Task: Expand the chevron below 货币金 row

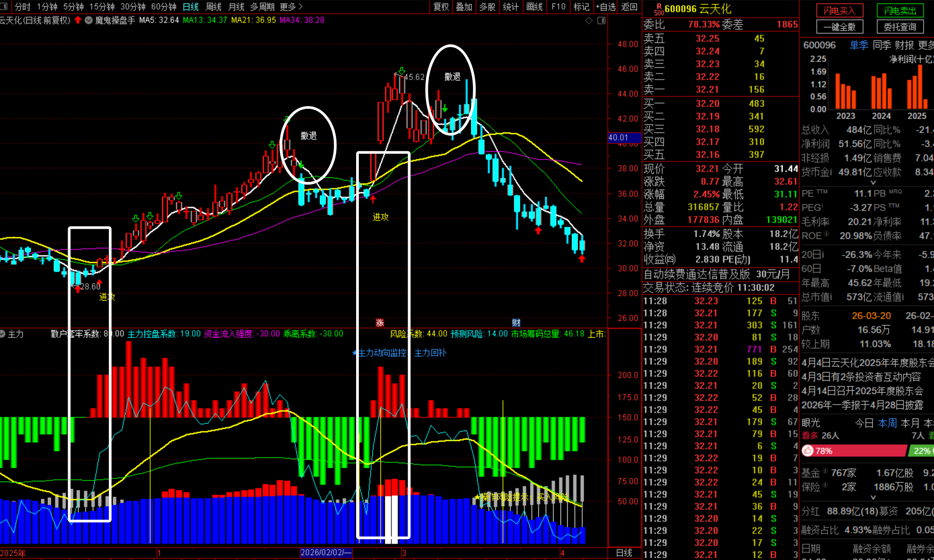Action: pos(873,183)
